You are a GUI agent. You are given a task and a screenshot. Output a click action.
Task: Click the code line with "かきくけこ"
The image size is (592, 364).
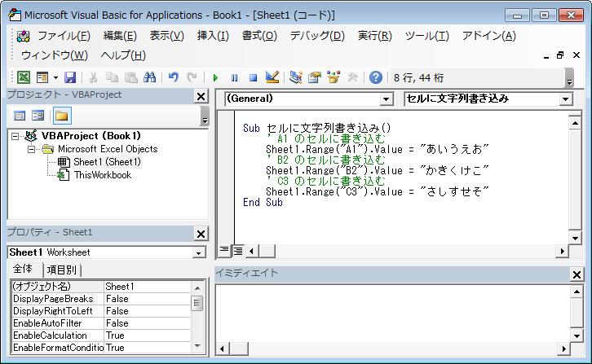point(378,170)
